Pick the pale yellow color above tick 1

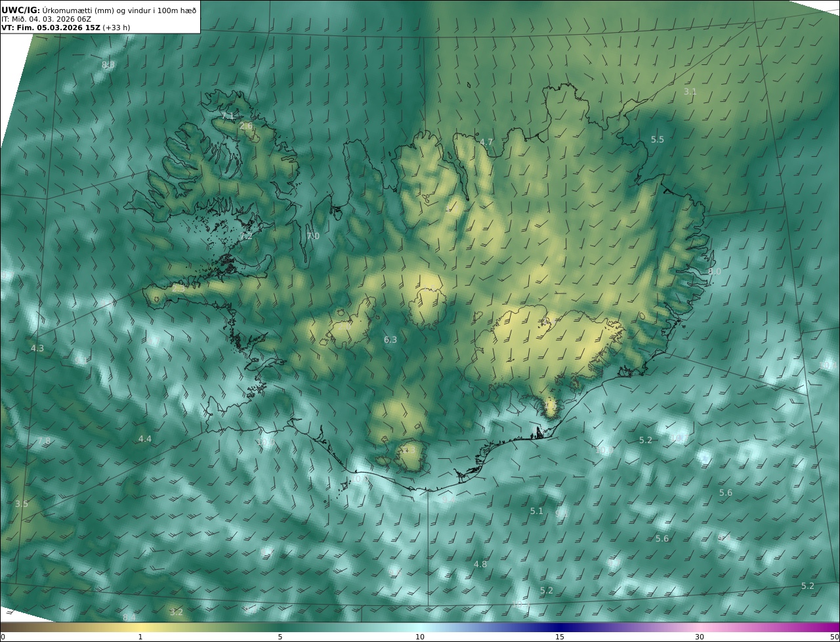coord(140,628)
